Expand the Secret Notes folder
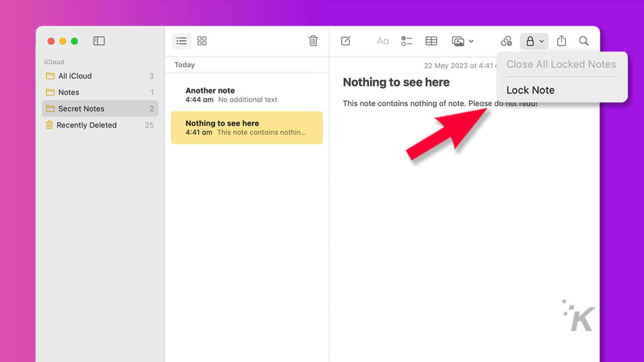Image resolution: width=644 pixels, height=362 pixels. coord(81,109)
